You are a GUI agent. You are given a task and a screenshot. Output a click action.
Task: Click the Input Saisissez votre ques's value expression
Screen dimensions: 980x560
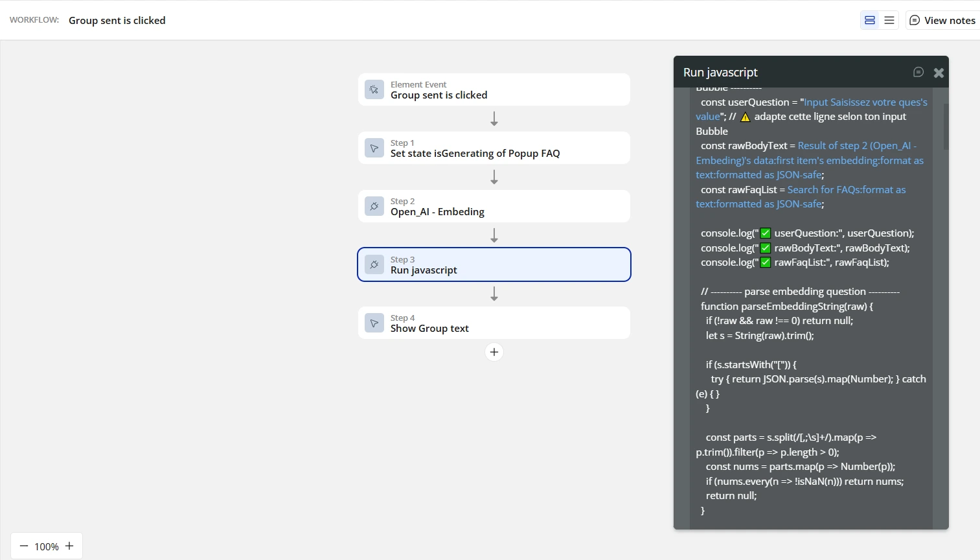pyautogui.click(x=812, y=109)
